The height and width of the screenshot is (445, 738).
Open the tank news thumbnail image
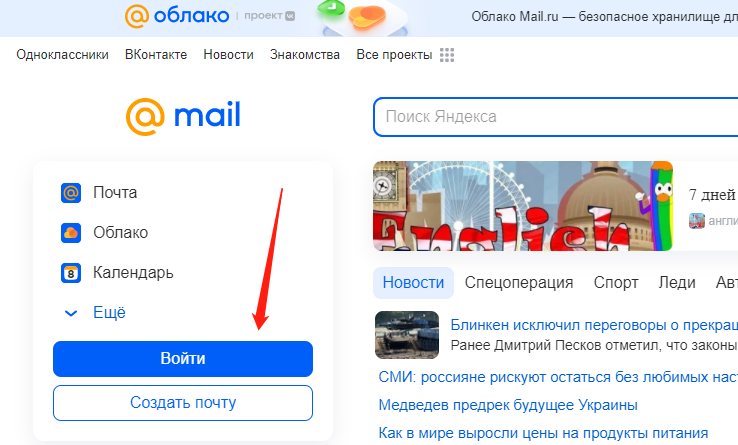[x=407, y=335]
